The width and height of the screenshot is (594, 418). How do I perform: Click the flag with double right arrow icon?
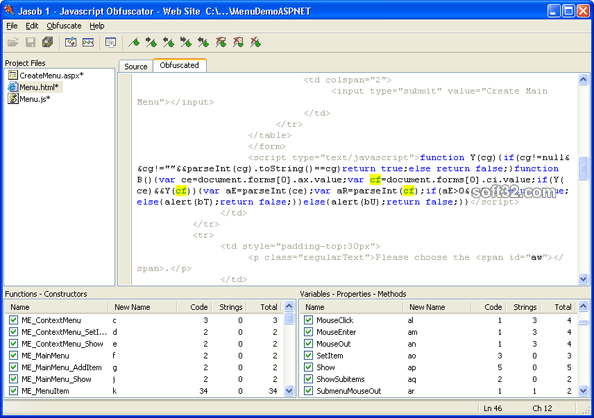tap(186, 42)
